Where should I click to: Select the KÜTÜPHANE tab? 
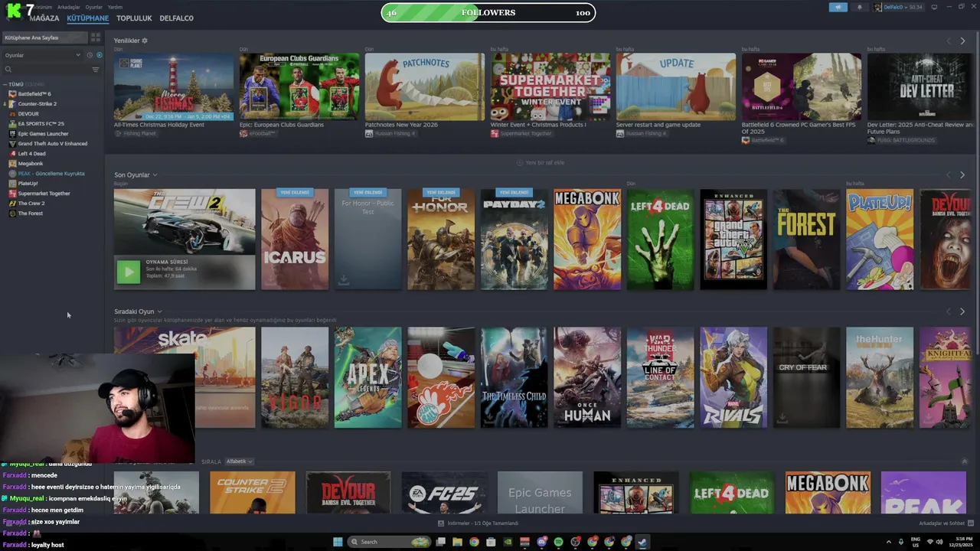tap(87, 18)
